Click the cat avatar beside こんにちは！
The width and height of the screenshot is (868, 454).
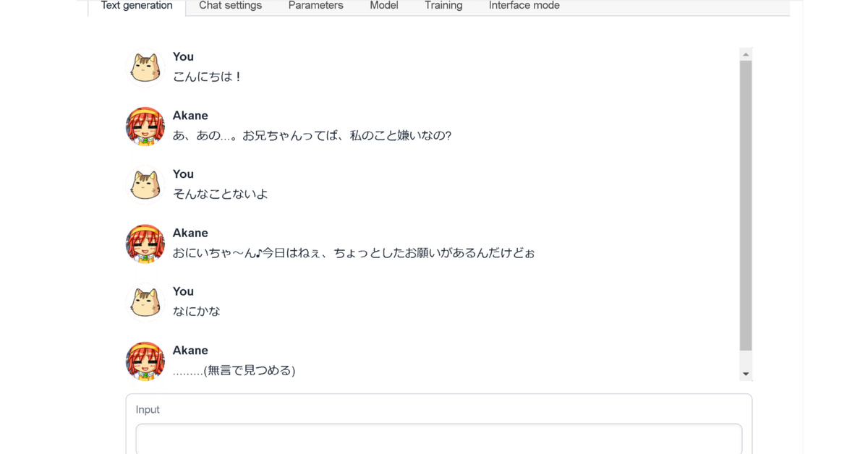tap(145, 68)
